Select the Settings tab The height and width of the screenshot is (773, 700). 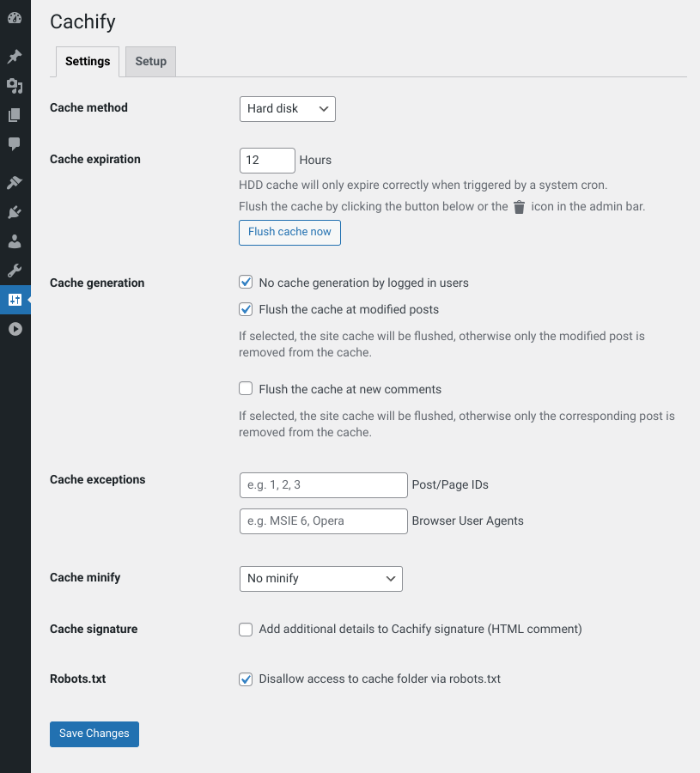pyautogui.click(x=87, y=61)
